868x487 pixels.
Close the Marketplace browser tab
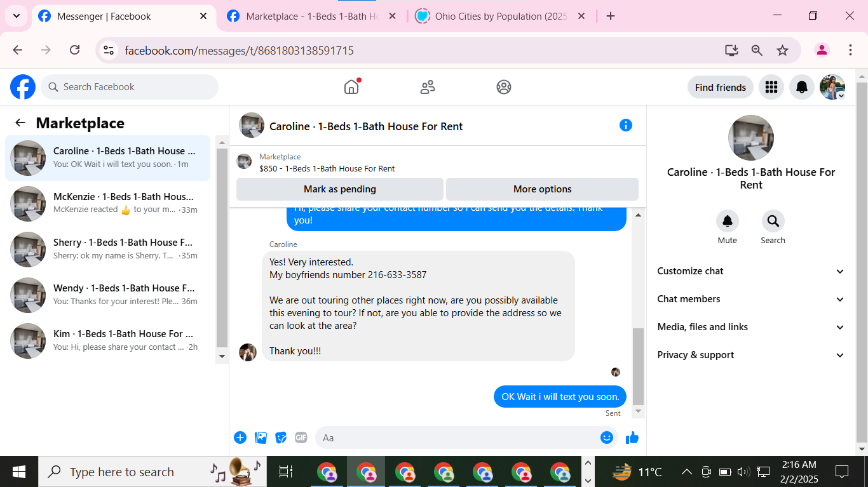click(392, 17)
